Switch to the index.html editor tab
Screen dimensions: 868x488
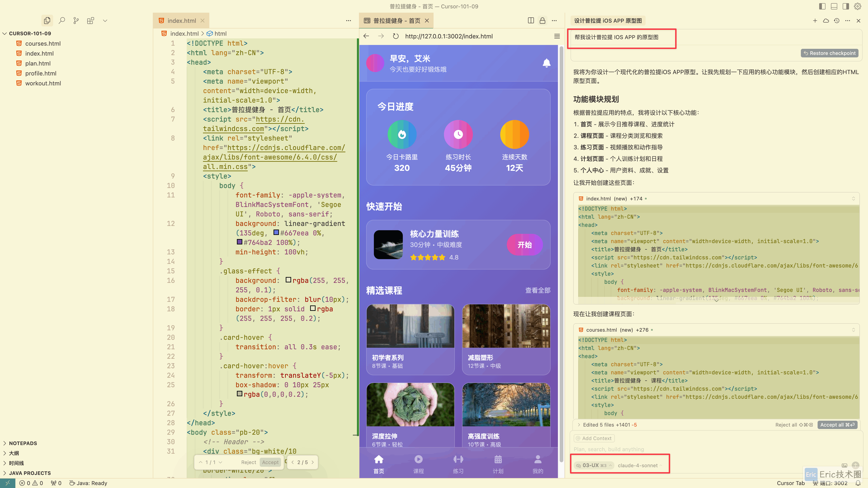(x=181, y=21)
